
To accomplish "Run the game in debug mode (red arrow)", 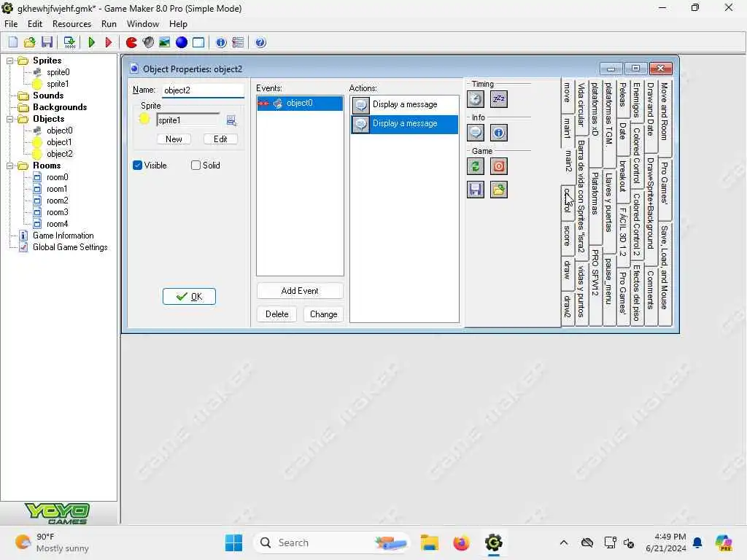I will point(108,42).
